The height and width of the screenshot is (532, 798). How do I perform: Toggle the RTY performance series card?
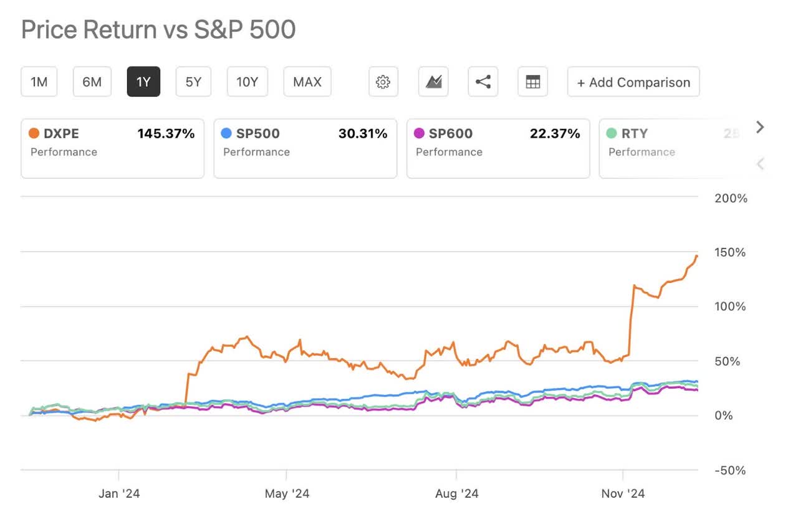[667, 149]
